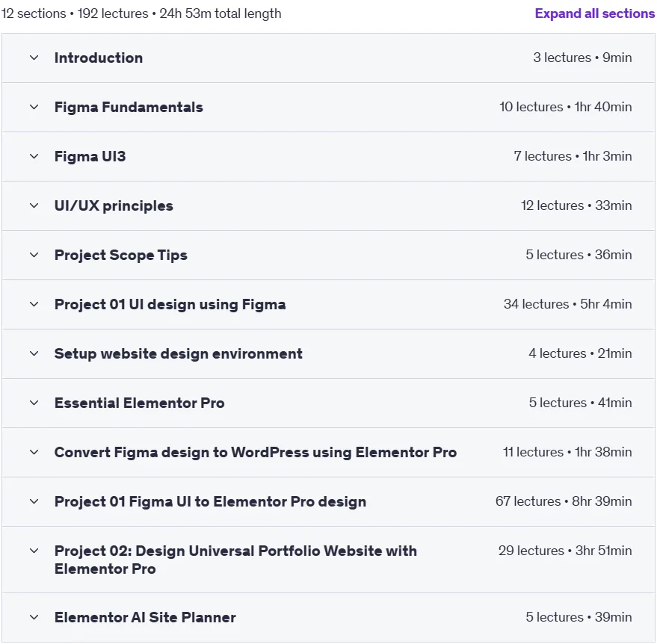Click chevron for Elementor AI Site Planner
657x644 pixels.
(34, 617)
